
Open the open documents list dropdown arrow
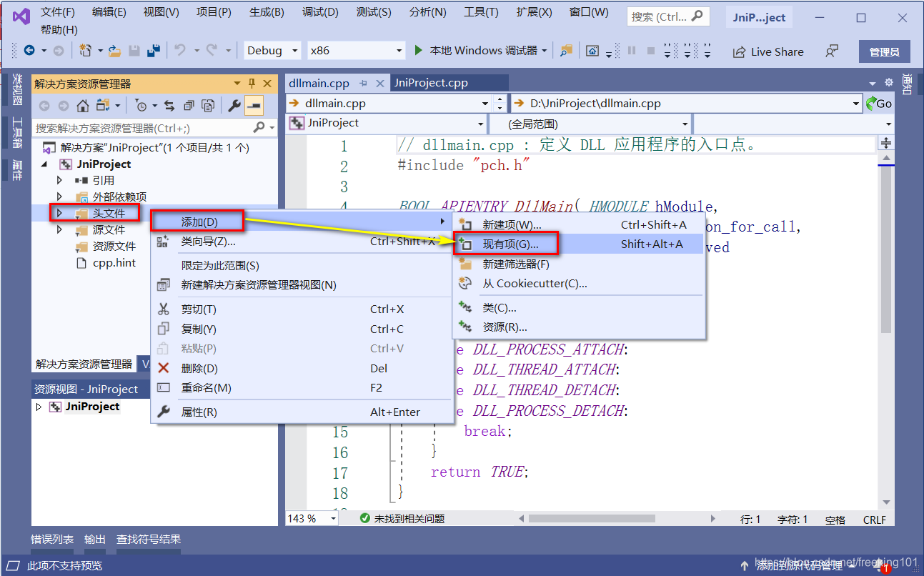873,83
